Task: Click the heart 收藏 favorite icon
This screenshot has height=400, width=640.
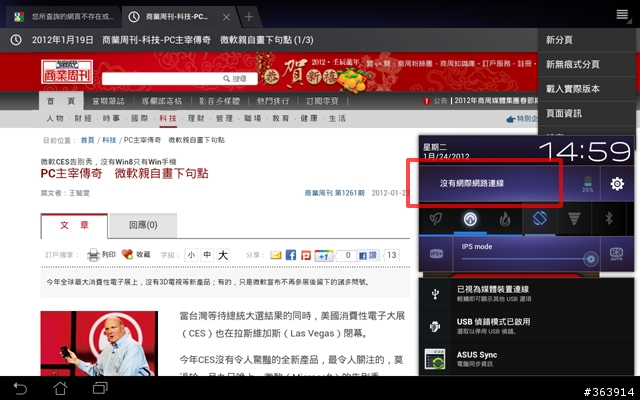Action: point(127,255)
